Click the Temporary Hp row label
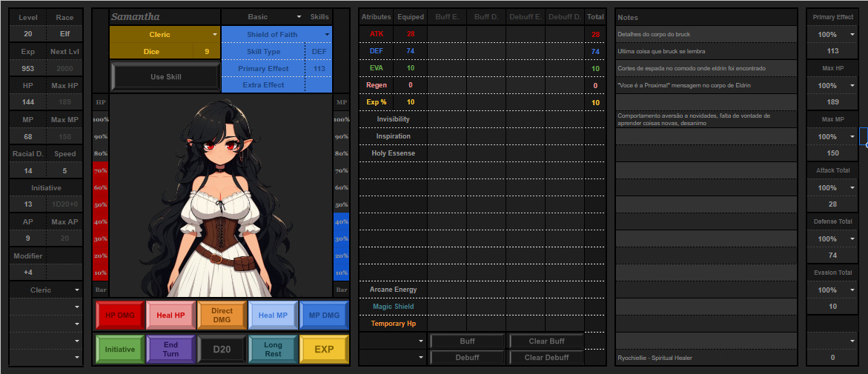Viewport: 868px width, 374px height. tap(393, 324)
